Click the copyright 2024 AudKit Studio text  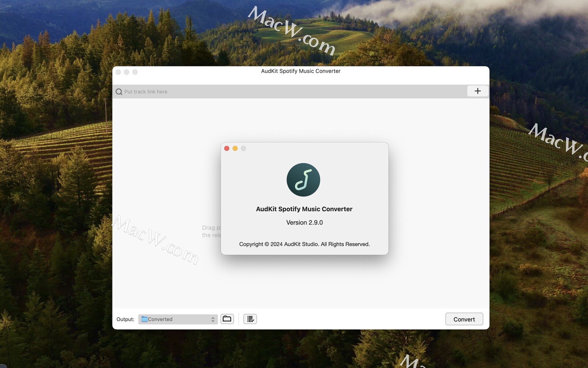[304, 244]
